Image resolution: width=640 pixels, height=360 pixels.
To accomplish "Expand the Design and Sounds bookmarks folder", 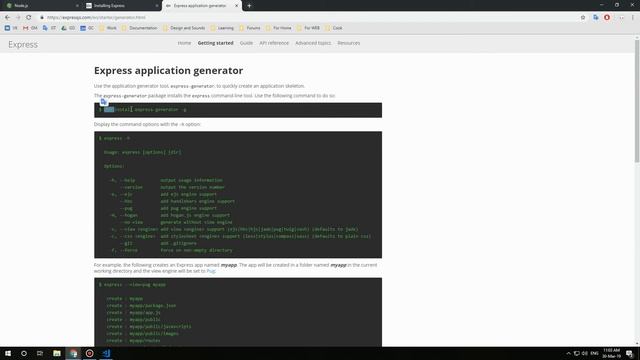I will pos(184,28).
